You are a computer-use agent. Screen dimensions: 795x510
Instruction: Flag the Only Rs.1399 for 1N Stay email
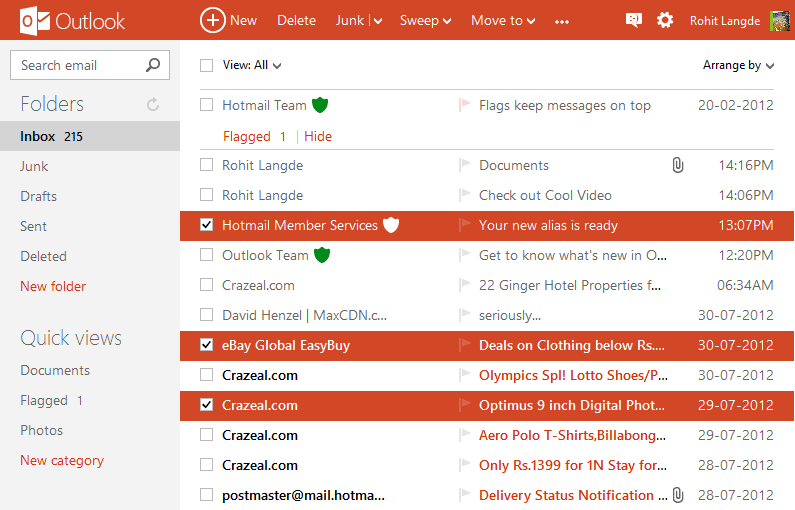click(x=464, y=464)
